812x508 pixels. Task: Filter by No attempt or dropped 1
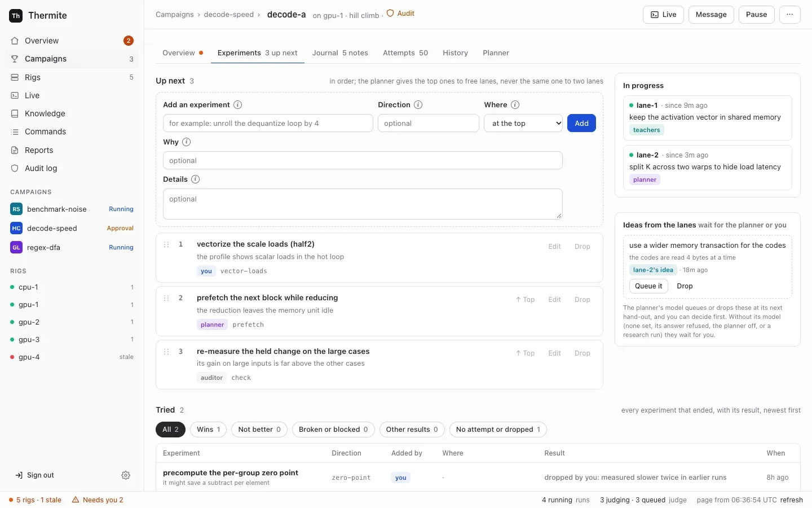(x=498, y=430)
